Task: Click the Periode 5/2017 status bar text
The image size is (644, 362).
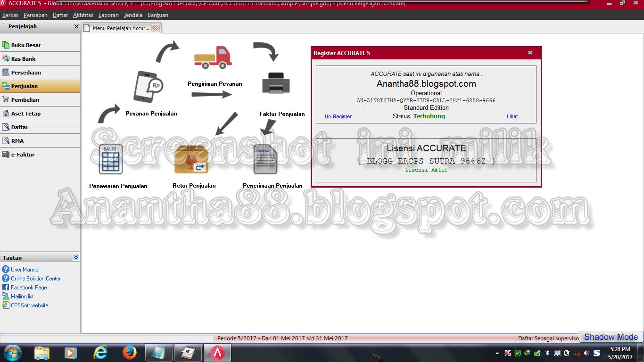Action: coord(282,338)
